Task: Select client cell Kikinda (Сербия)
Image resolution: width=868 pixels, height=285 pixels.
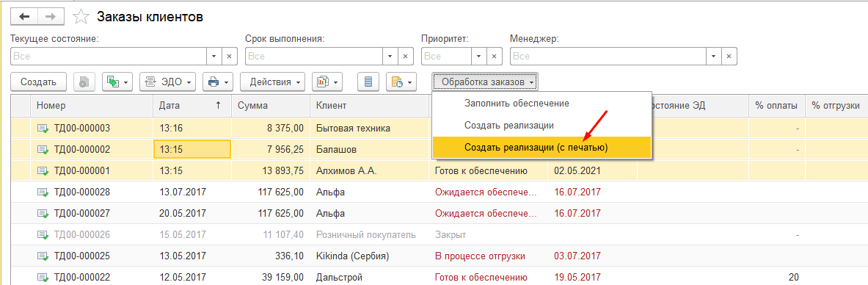Action: click(x=369, y=256)
